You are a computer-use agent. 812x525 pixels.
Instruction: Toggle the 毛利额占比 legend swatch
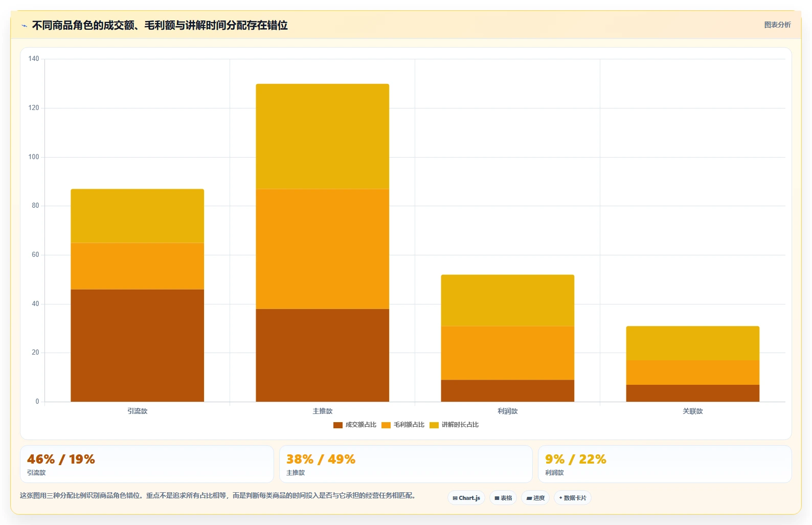(386, 425)
